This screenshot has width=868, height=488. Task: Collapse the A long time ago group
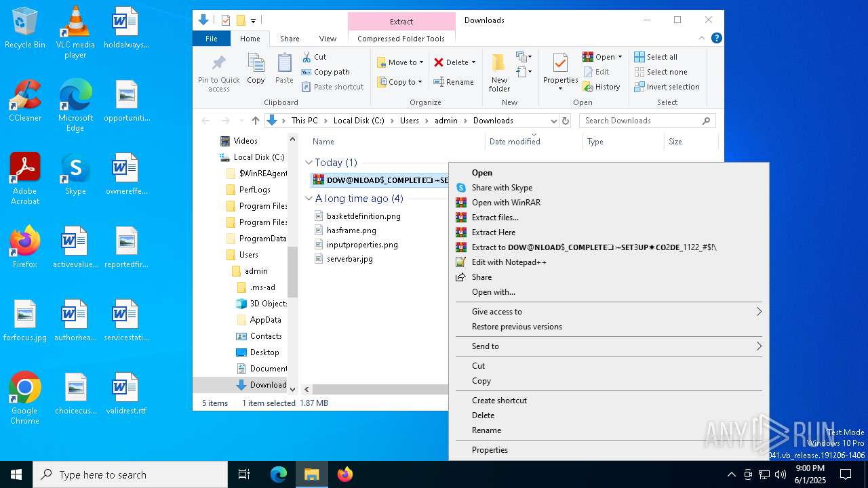click(x=309, y=199)
